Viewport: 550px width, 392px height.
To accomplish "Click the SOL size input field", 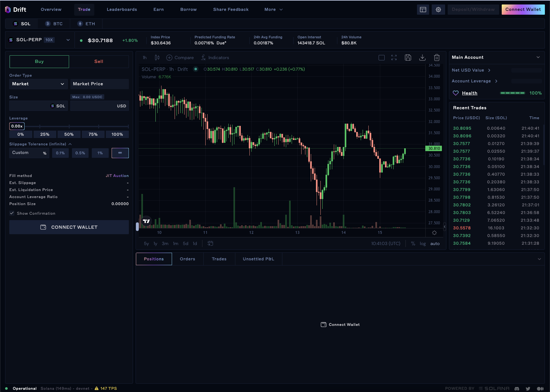I will [x=38, y=106].
